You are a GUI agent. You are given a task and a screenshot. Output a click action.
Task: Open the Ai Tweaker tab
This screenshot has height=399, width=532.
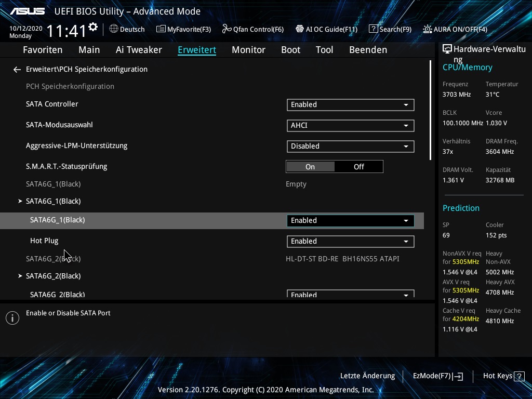139,50
